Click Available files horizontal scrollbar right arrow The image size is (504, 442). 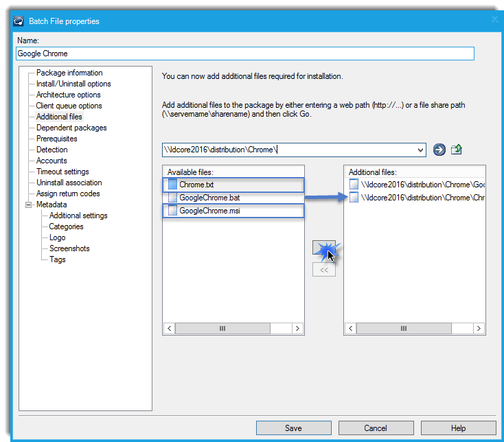(x=298, y=329)
